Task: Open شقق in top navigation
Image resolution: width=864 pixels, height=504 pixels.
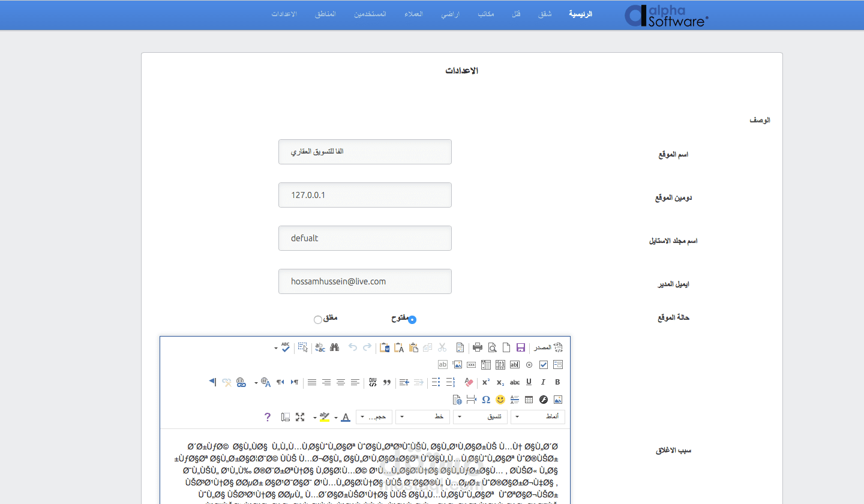Action: pos(544,13)
